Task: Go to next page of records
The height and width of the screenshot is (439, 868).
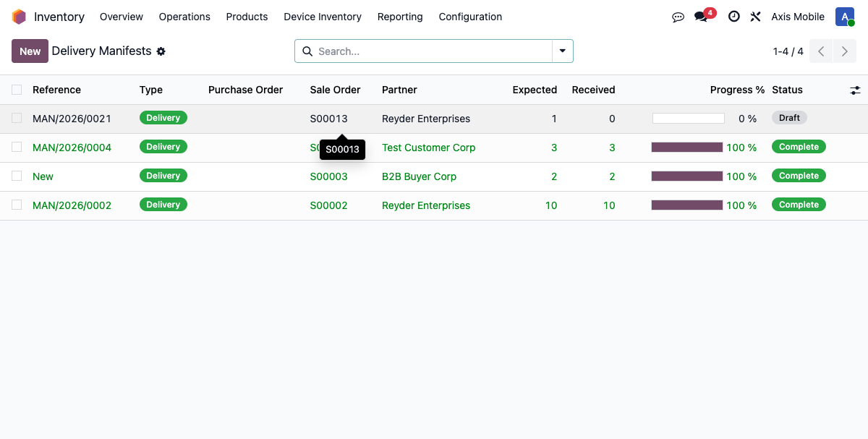Action: [844, 51]
